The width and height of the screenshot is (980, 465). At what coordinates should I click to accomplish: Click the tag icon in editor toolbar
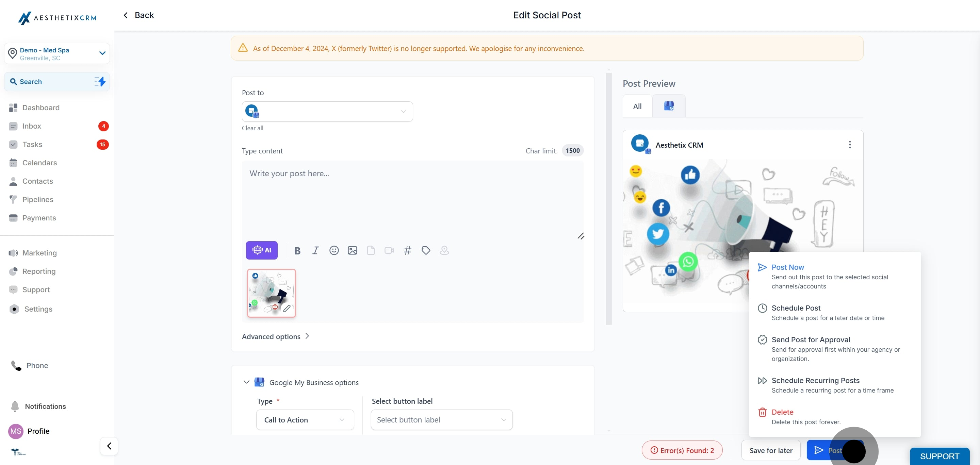426,251
